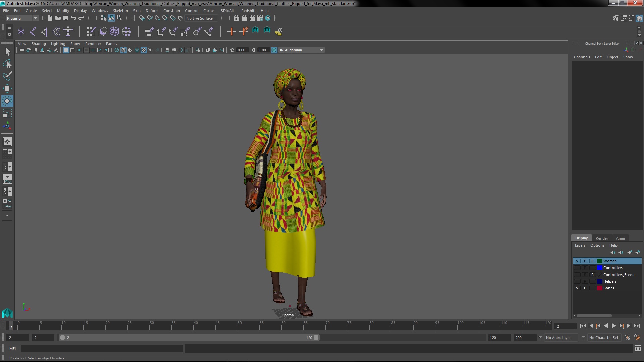Click the MEL command input field
644x362 pixels.
click(x=102, y=349)
